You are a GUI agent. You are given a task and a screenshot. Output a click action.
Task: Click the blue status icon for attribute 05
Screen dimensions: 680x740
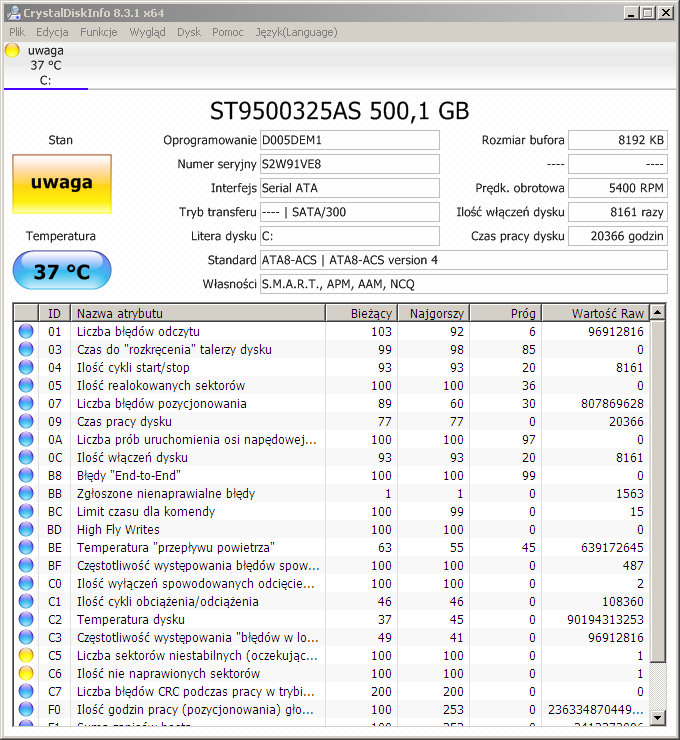pos(26,385)
